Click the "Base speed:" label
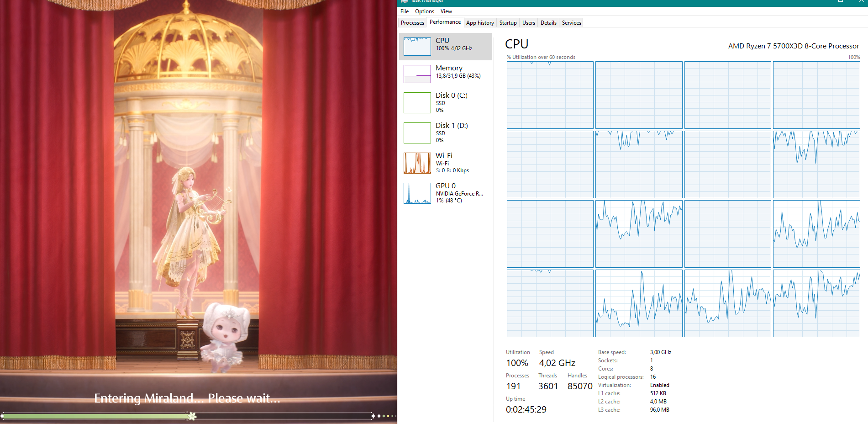Viewport: 868px width, 424px height. [612, 352]
